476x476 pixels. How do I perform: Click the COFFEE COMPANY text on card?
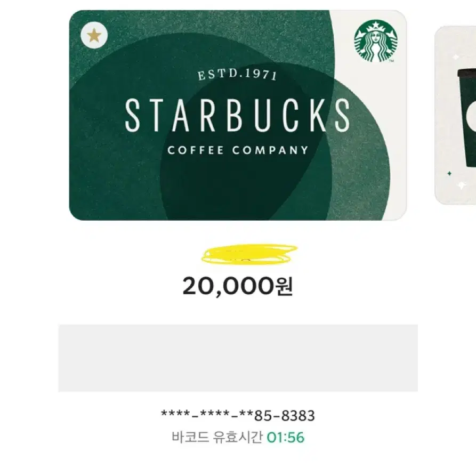(x=238, y=150)
